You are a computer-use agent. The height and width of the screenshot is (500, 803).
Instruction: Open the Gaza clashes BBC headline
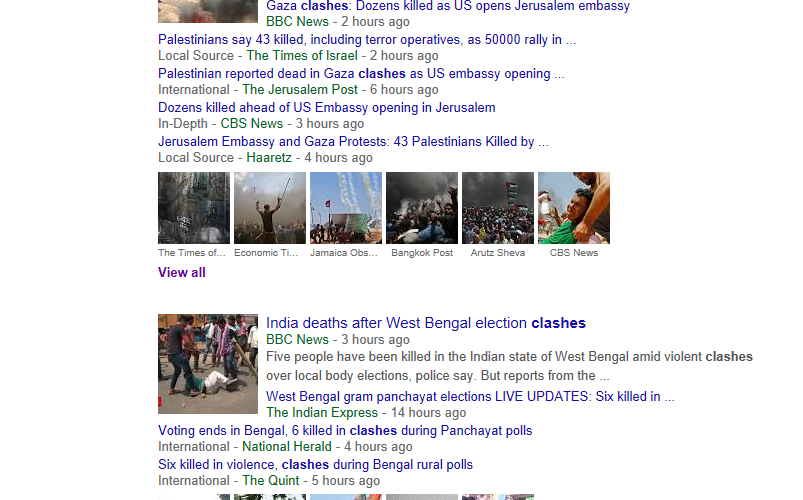click(448, 6)
